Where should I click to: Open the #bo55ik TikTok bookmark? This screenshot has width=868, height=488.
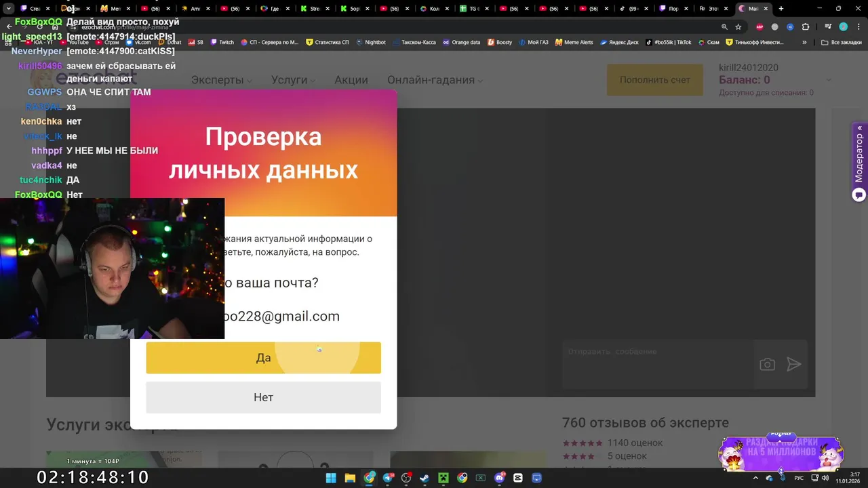(669, 42)
